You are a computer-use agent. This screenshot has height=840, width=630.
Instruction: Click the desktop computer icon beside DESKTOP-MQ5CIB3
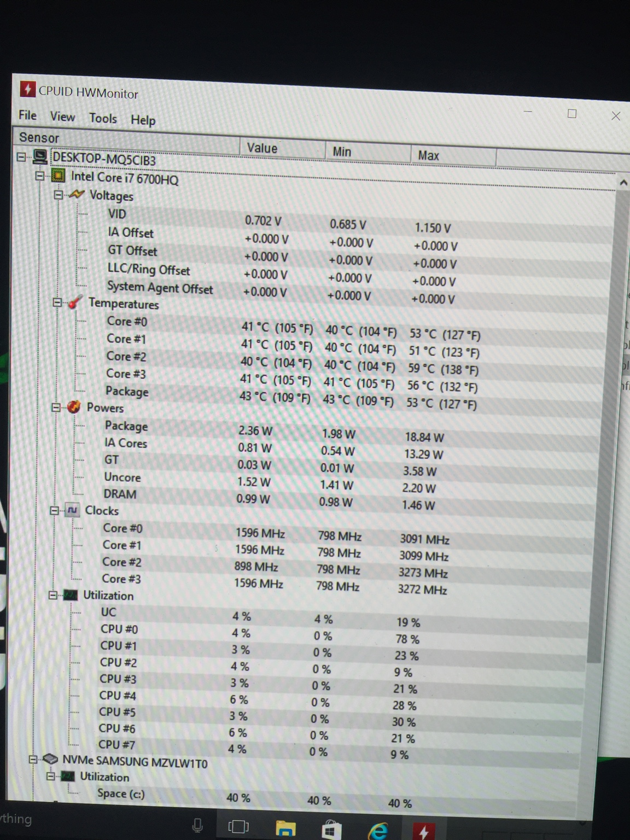pos(40,157)
